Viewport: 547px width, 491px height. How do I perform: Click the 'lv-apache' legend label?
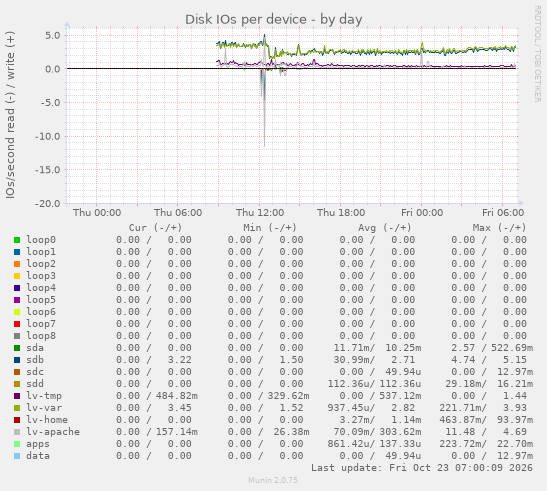(x=53, y=432)
